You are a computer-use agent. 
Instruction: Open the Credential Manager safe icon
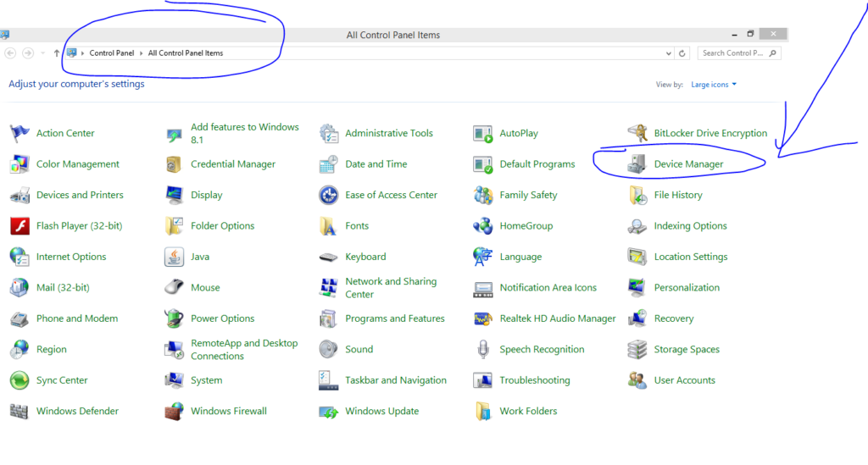(174, 164)
